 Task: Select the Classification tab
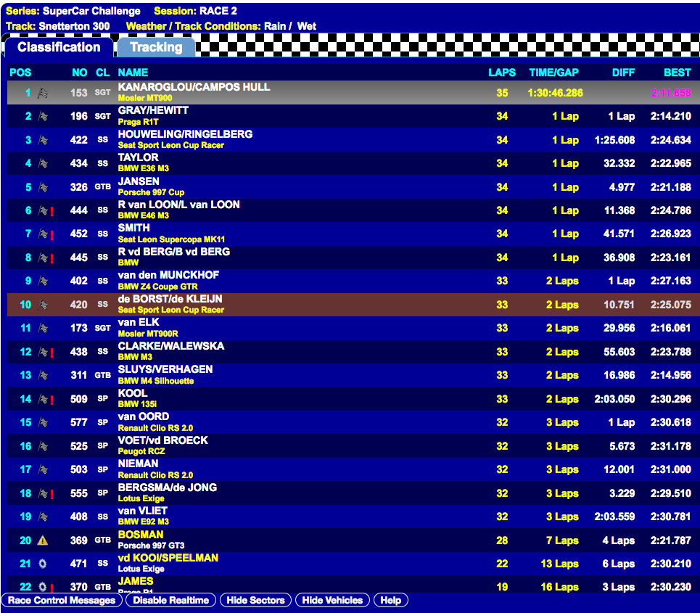point(59,48)
